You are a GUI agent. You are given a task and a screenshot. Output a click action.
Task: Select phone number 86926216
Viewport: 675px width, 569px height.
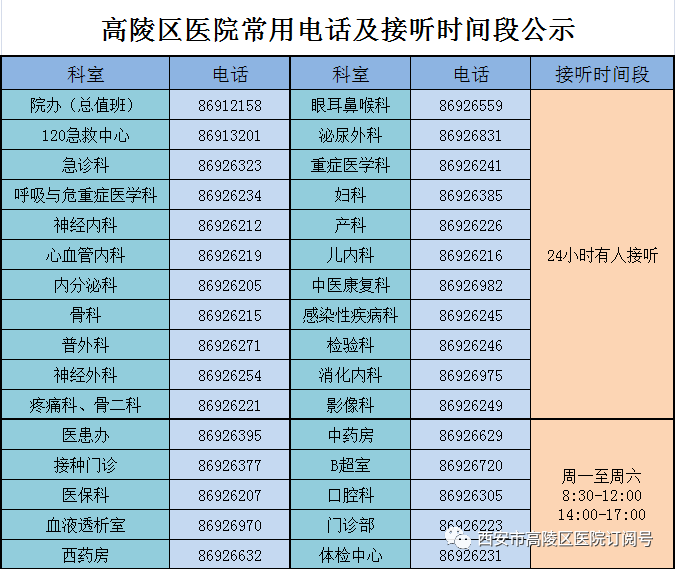point(471,256)
